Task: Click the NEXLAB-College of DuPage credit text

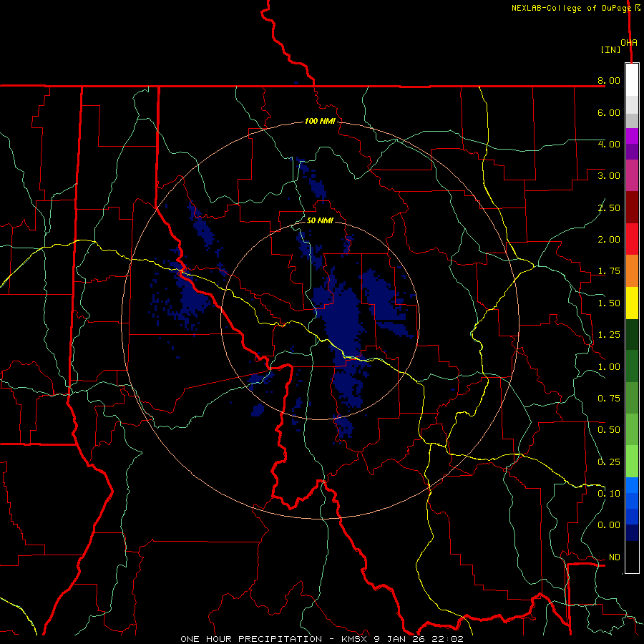Action: [571, 8]
